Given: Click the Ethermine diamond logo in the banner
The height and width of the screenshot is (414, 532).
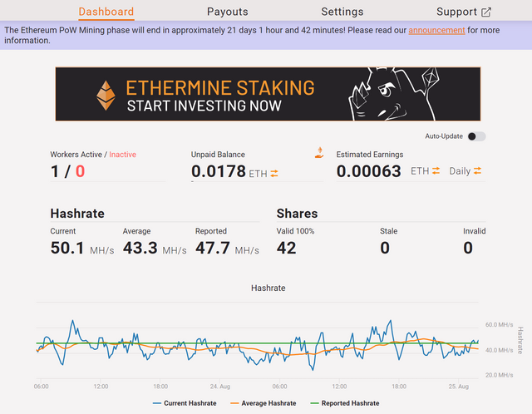Looking at the screenshot, I should pos(106,96).
